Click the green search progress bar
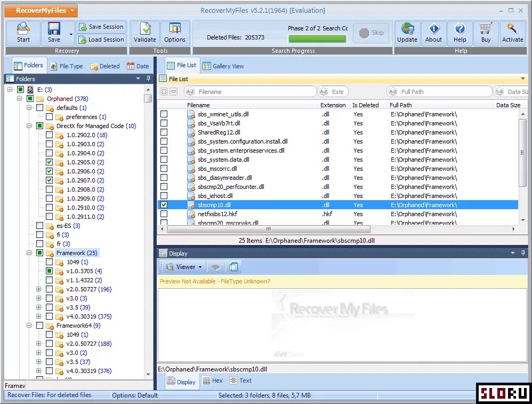Image resolution: width=532 pixels, height=404 pixels. coord(317,39)
